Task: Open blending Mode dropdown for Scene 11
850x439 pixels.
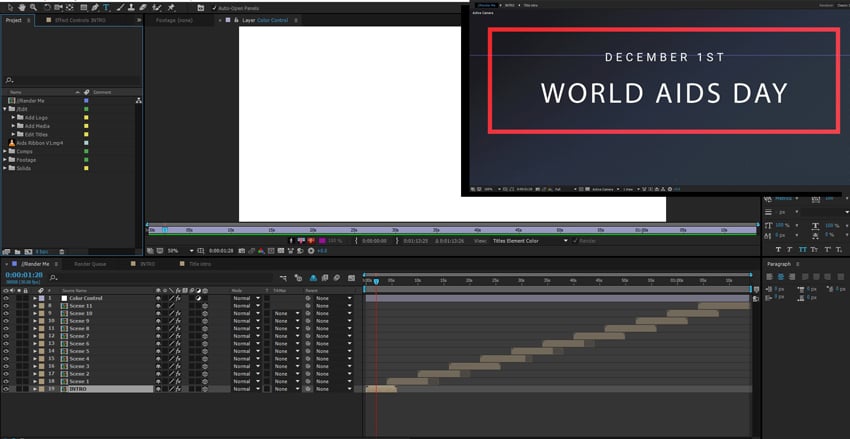Action: click(x=244, y=306)
